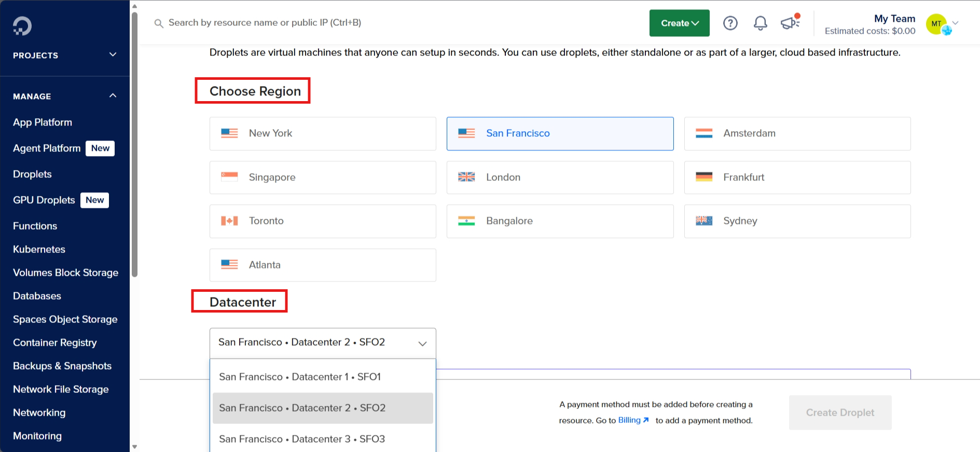
Task: Open Monitoring in sidebar
Action: (37, 436)
